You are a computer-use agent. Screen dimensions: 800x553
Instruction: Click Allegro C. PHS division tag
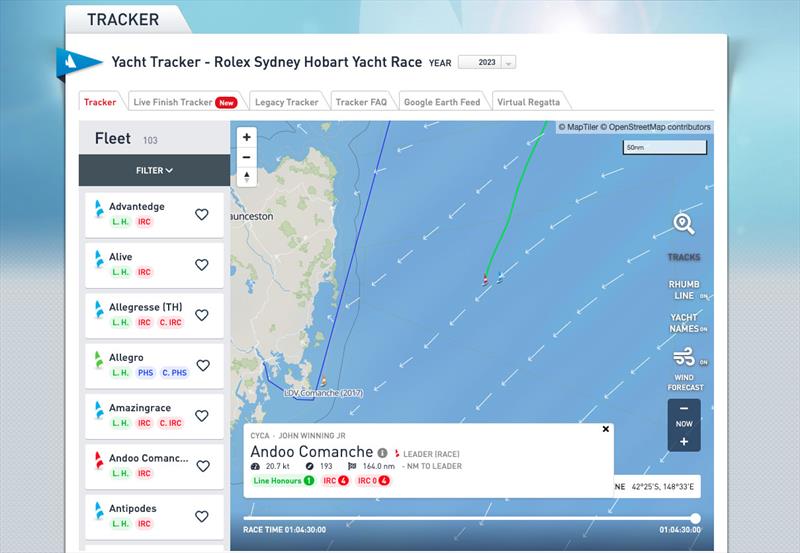point(174,373)
